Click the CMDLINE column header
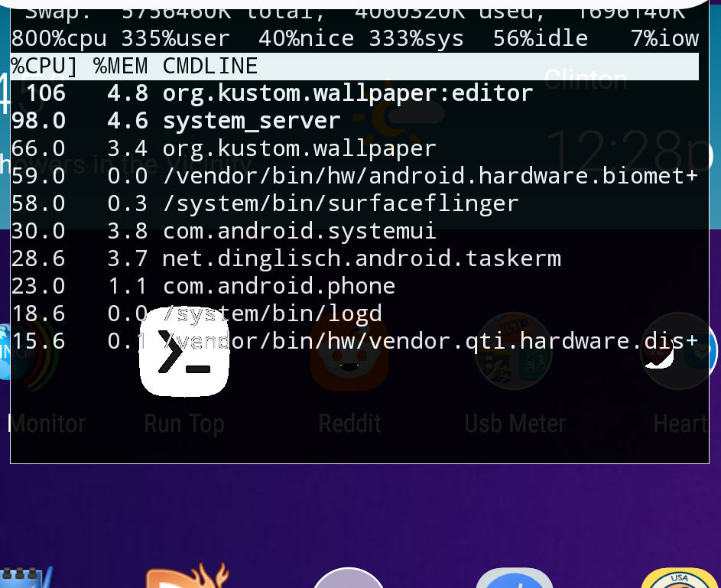The image size is (721, 588). point(210,67)
